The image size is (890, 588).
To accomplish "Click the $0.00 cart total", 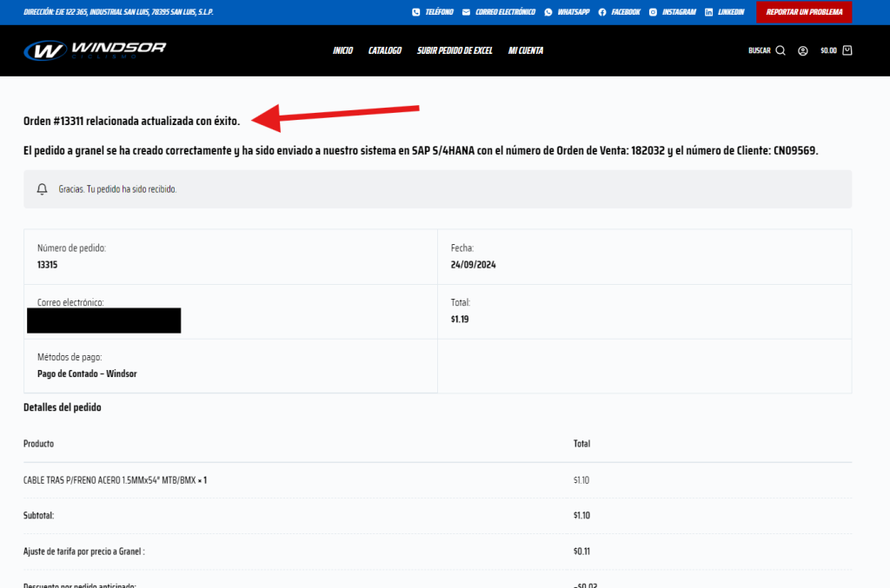I will coord(828,50).
